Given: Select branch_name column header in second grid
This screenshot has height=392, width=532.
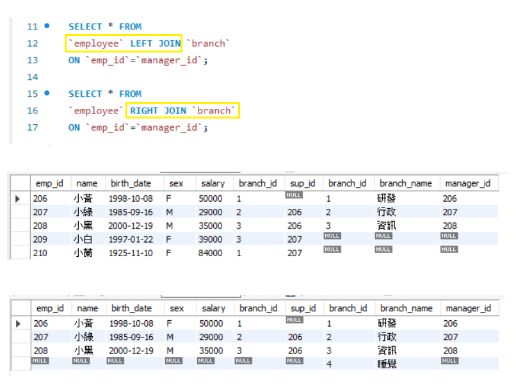Looking at the screenshot, I should 407,309.
